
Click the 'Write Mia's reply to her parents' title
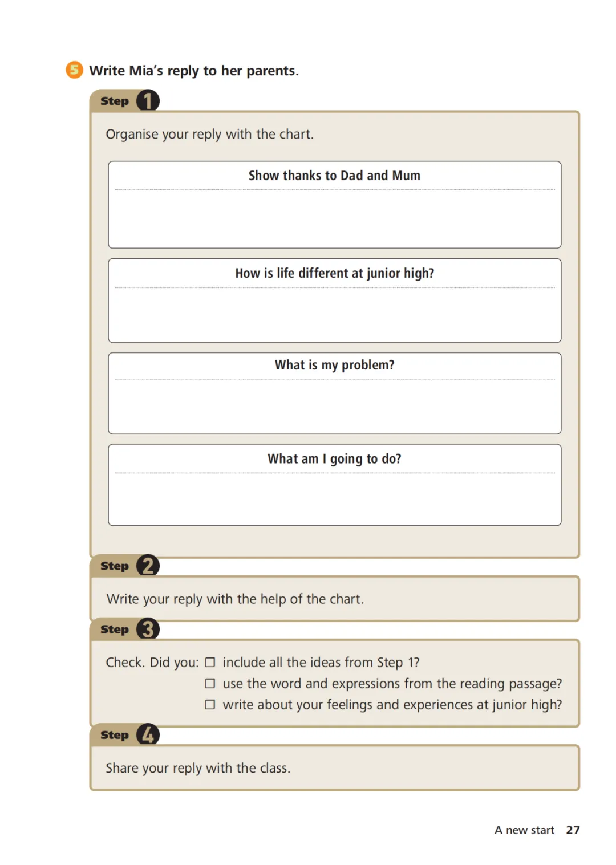[x=194, y=71]
